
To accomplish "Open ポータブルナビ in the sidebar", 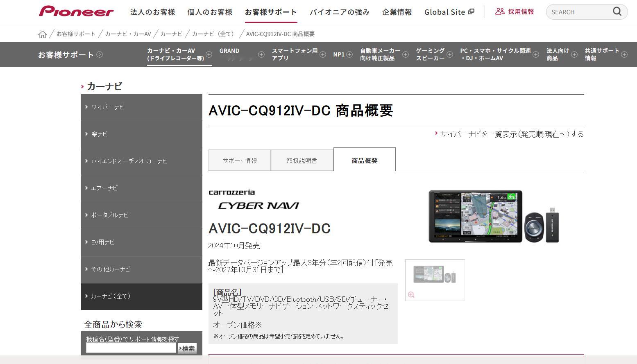I will [142, 215].
